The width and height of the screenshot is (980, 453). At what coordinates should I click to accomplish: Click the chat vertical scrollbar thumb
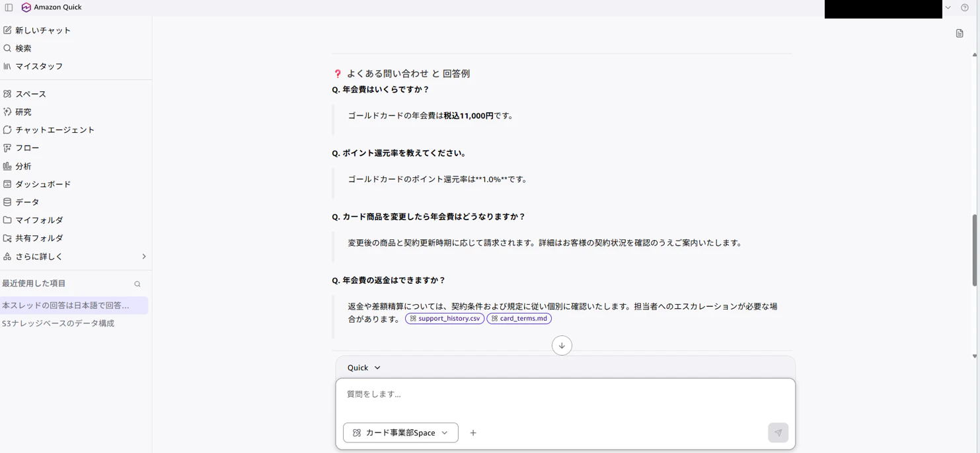975,250
